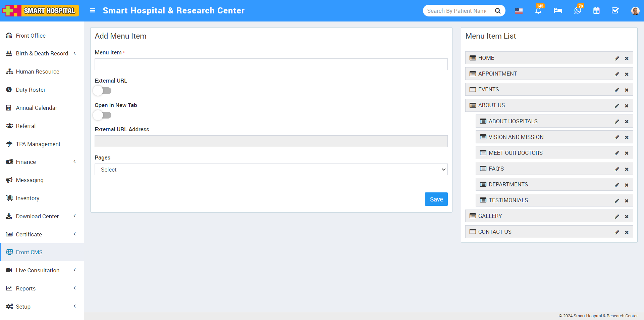Delete TESTIMONIALS with its x button
Screen dimensions: 644x320
pyautogui.click(x=627, y=200)
